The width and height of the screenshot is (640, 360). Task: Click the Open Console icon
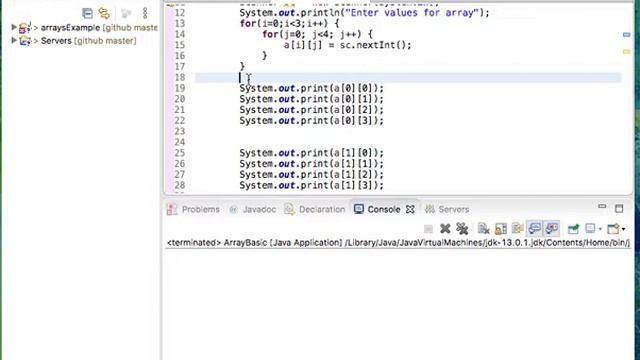[613, 229]
